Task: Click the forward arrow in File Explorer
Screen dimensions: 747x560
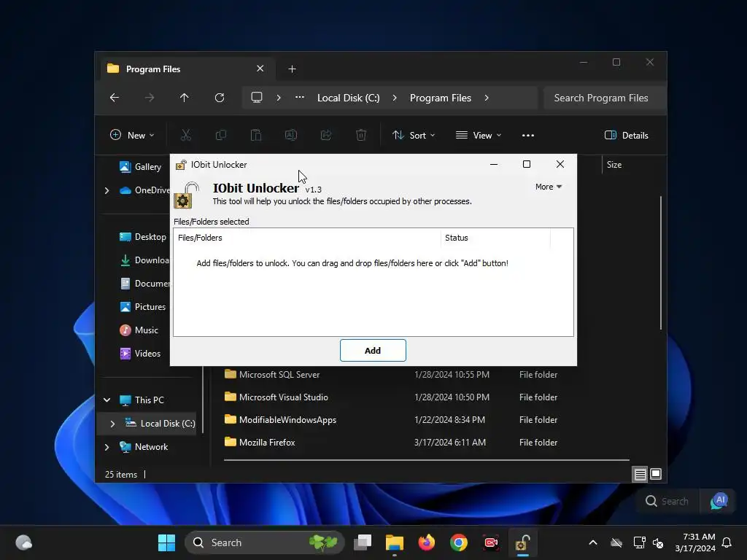Action: [150, 98]
